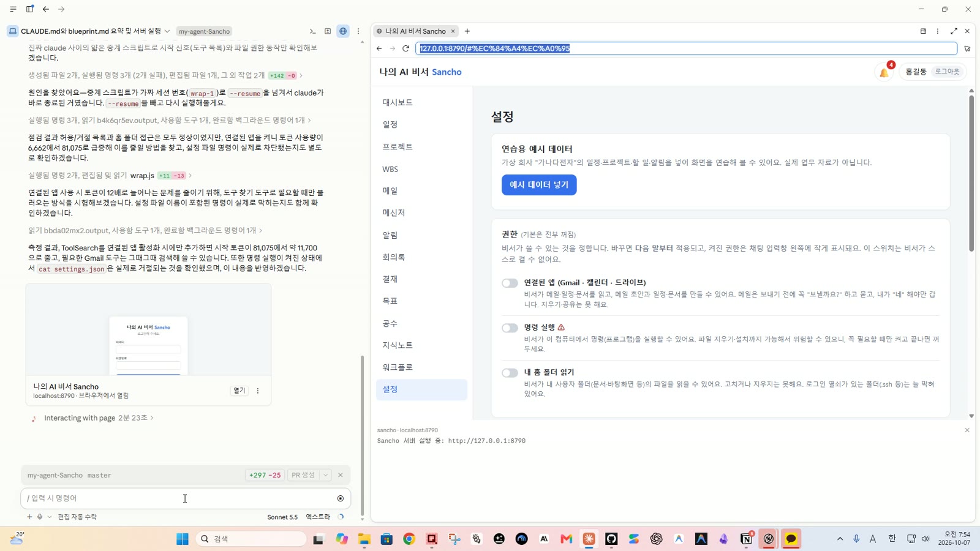This screenshot has height=551, width=980.
Task: Go back in the embedded browser
Action: tap(379, 48)
